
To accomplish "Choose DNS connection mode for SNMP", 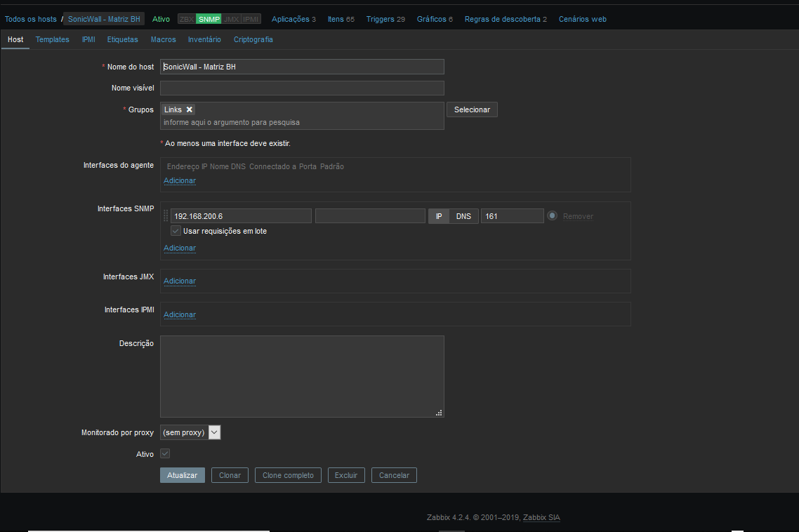I will click(x=463, y=216).
